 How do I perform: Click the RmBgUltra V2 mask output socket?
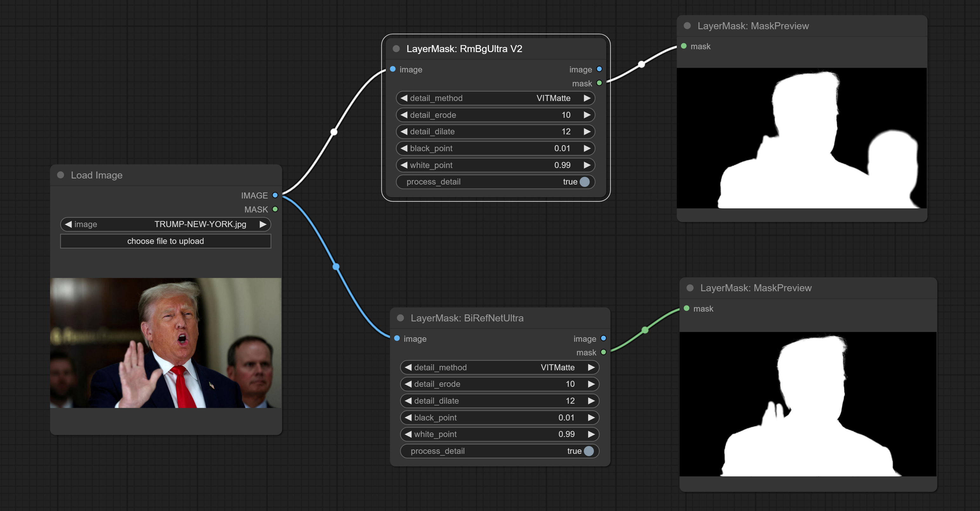599,83
